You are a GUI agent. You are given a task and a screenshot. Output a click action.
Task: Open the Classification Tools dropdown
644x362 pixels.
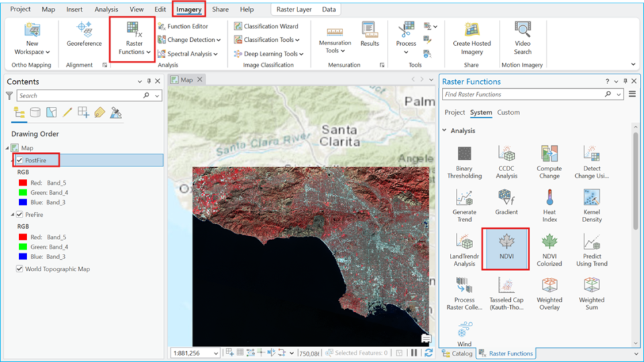[x=266, y=40]
